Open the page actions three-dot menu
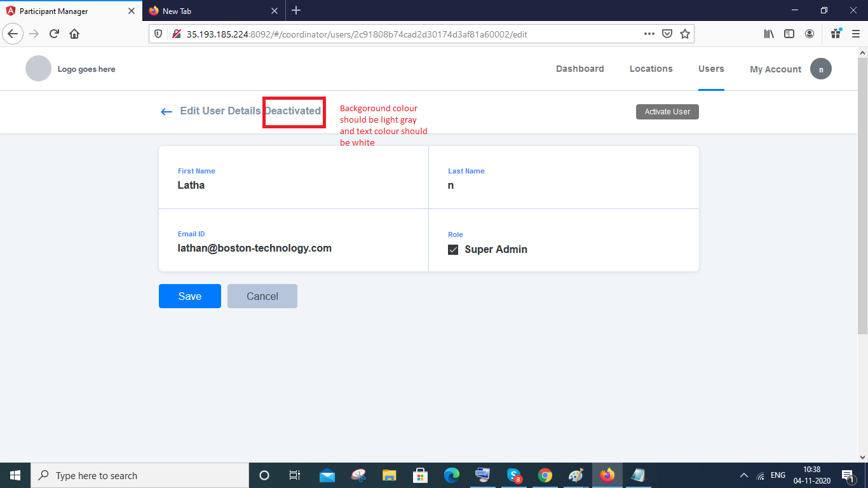The width and height of the screenshot is (868, 488). (x=649, y=34)
